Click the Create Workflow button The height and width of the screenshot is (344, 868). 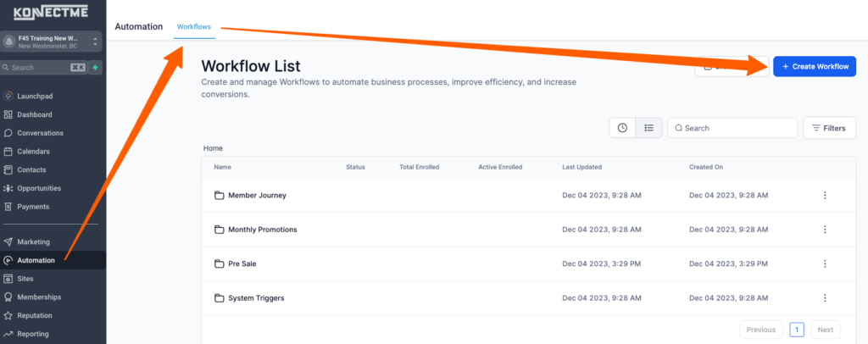click(x=814, y=66)
